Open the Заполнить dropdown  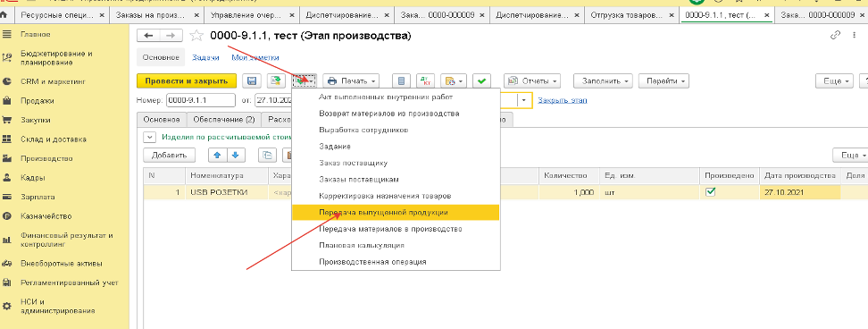pos(603,80)
